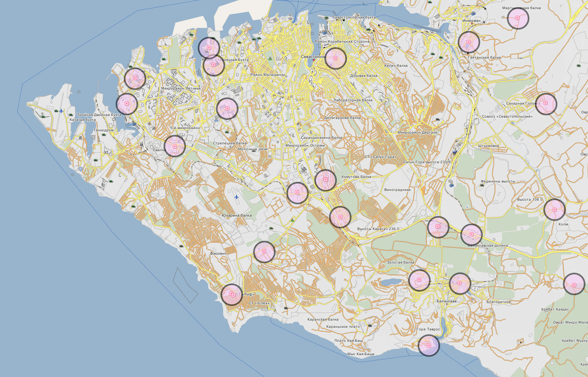Click the СТ «Сапун-Гора» label

click(x=380, y=157)
